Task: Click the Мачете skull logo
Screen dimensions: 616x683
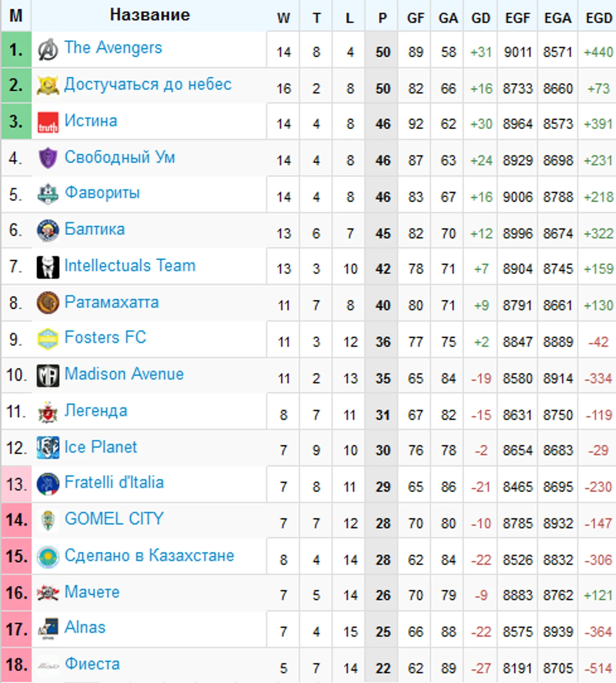Action: pos(48,593)
